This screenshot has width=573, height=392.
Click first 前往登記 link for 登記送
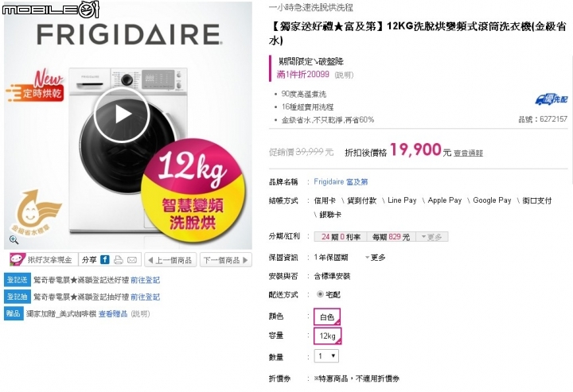[145, 280]
